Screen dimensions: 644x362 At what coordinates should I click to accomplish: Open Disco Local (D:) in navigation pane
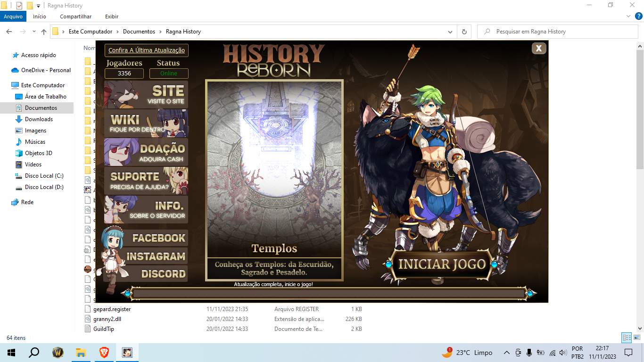click(x=44, y=187)
